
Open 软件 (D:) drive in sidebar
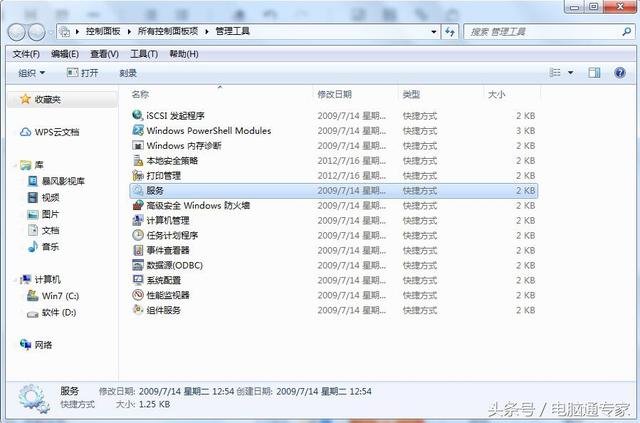51,312
